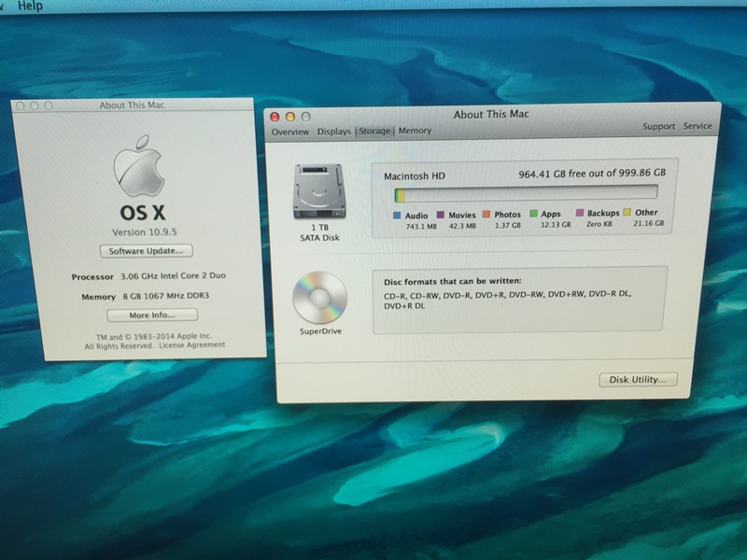Switch to the Overview tab
Screen dimensions: 747x560
[290, 132]
